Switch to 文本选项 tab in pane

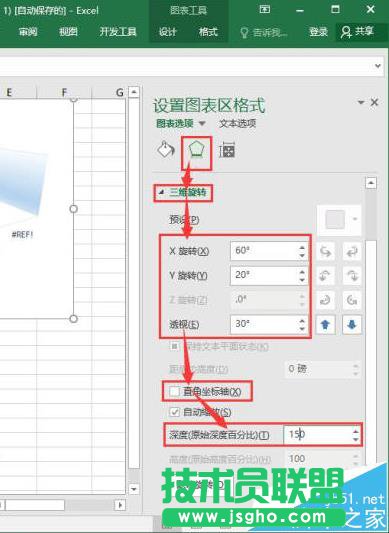pyautogui.click(x=237, y=123)
